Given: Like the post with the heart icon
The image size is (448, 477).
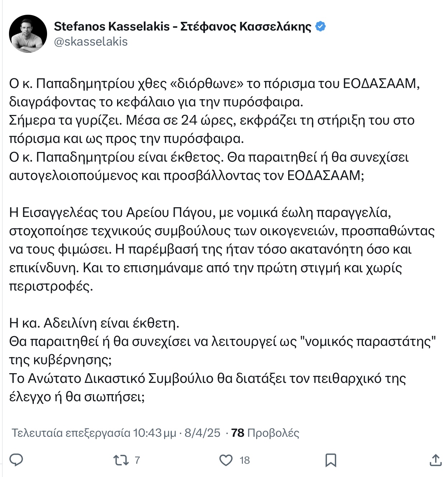Looking at the screenshot, I should [x=226, y=460].
